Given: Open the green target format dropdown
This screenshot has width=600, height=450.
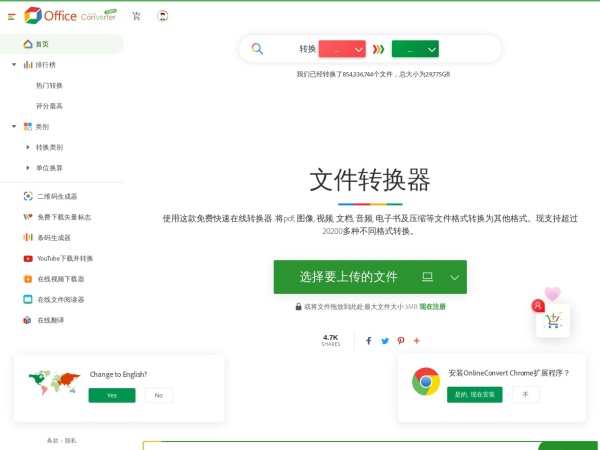Looking at the screenshot, I should (x=415, y=49).
